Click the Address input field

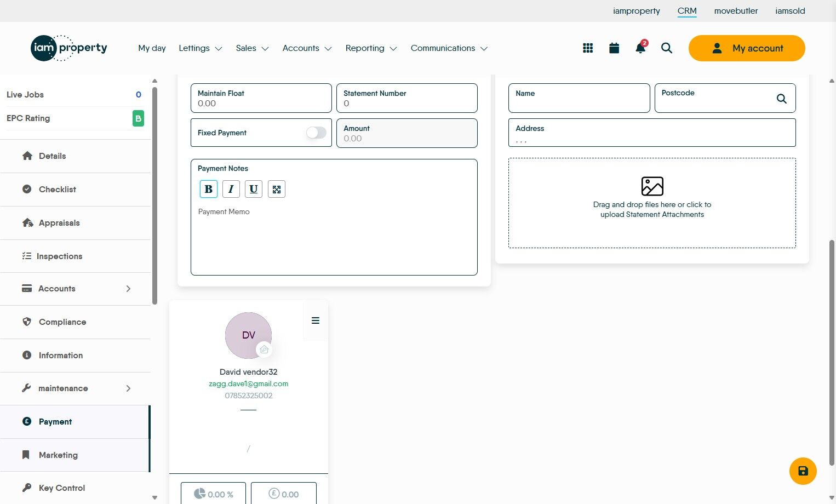click(x=652, y=133)
